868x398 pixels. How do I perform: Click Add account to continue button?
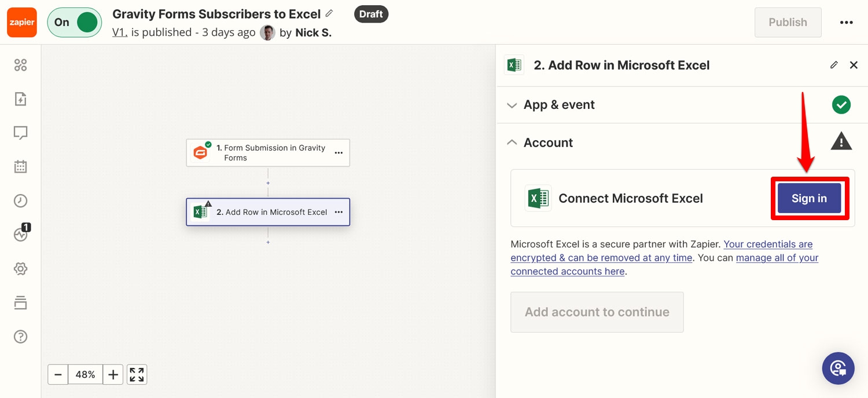tap(597, 312)
